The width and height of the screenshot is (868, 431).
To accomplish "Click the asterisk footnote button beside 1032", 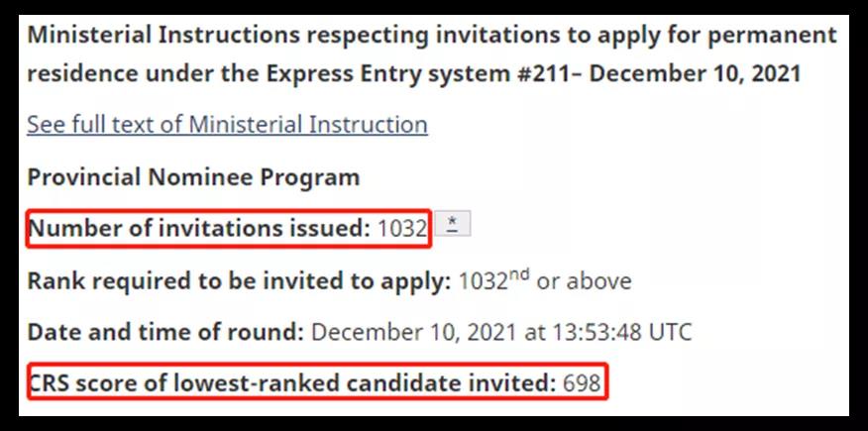I will coord(453,223).
